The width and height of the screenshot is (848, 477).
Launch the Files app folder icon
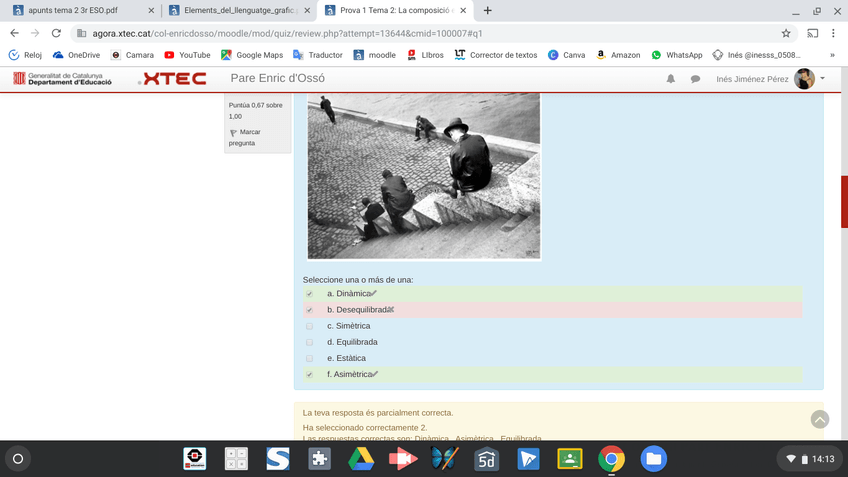[653, 459]
